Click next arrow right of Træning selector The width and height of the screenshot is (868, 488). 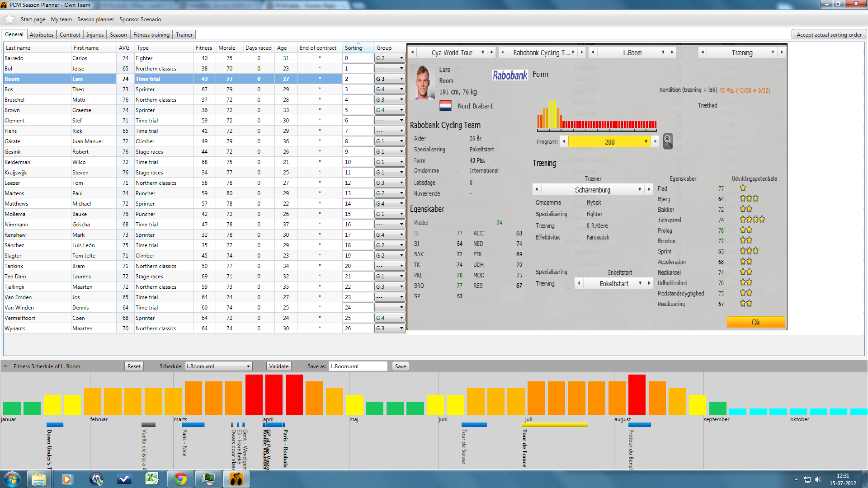point(782,52)
